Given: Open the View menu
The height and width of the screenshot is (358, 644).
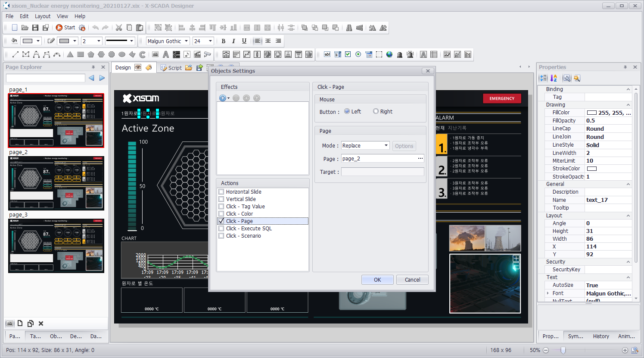Looking at the screenshot, I should (62, 16).
